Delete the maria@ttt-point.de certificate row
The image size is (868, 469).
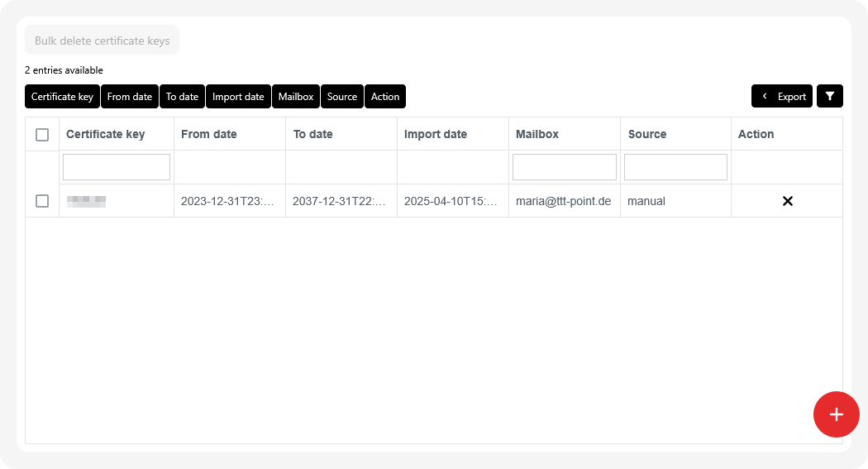(x=787, y=201)
